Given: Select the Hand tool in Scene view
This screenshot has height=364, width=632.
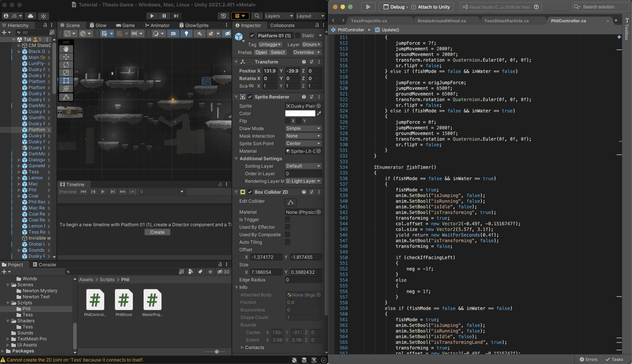Looking at the screenshot, I should (66, 49).
